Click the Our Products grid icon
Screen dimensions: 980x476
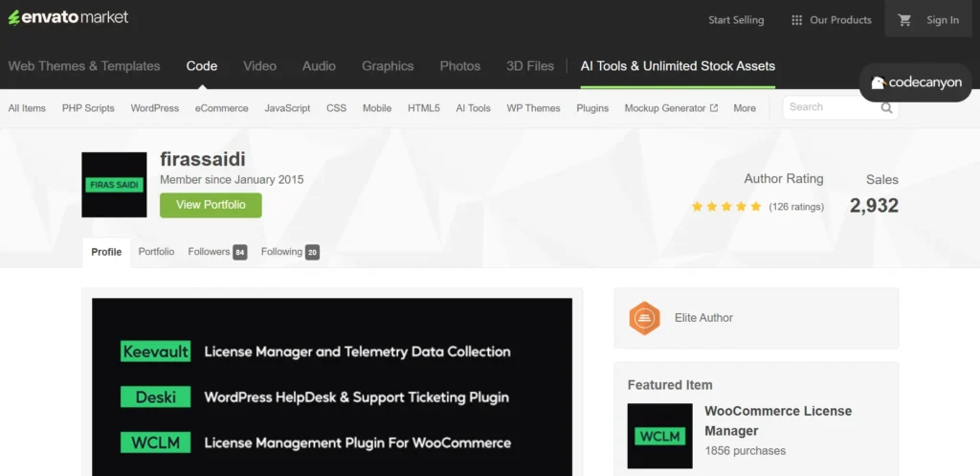coord(796,20)
